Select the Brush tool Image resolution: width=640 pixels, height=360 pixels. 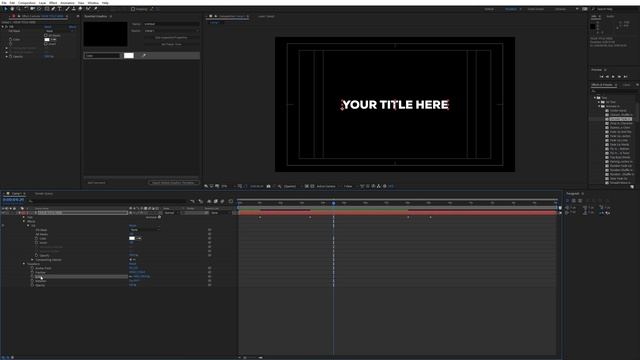[x=67, y=9]
